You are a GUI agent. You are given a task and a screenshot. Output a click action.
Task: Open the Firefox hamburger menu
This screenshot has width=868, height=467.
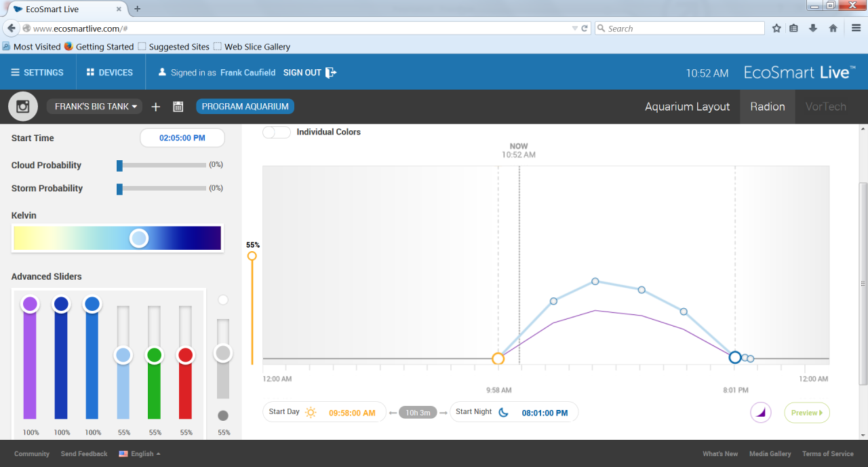click(856, 29)
